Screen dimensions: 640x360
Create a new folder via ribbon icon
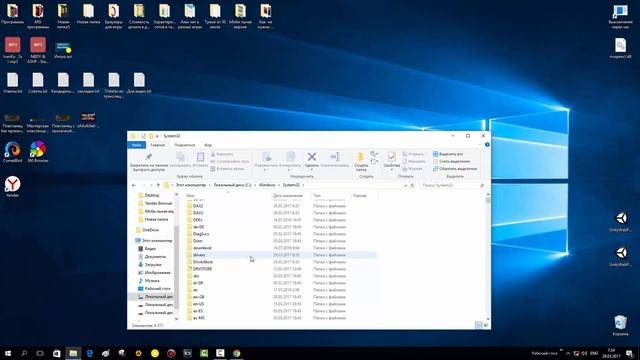coord(361,157)
